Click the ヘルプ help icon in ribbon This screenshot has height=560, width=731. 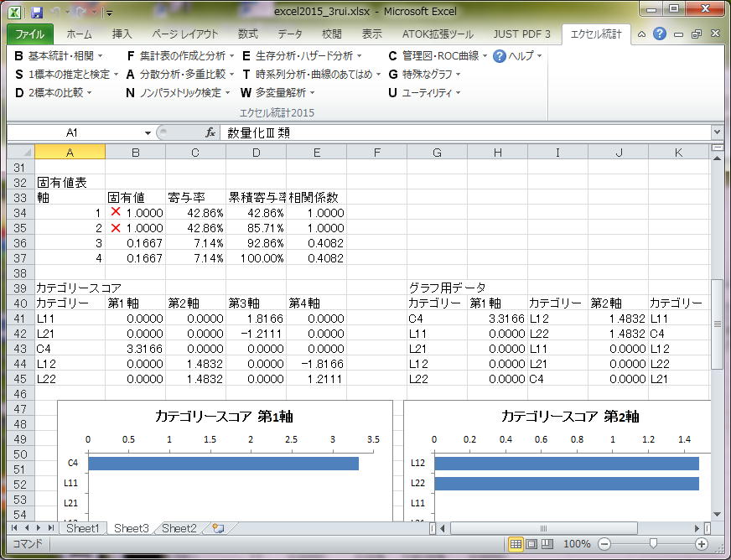(500, 56)
